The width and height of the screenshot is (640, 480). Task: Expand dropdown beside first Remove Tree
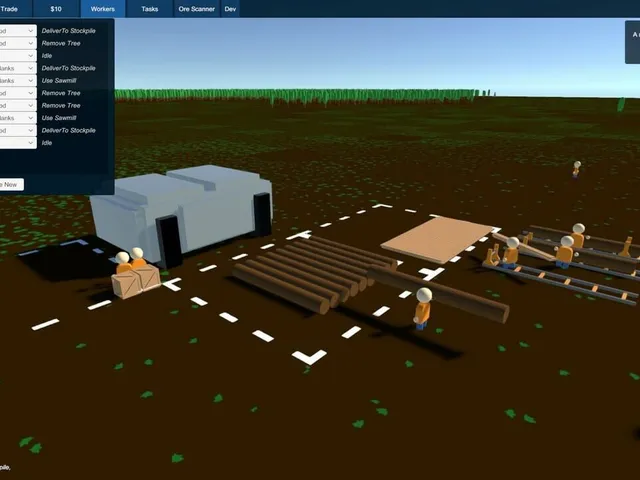18,43
